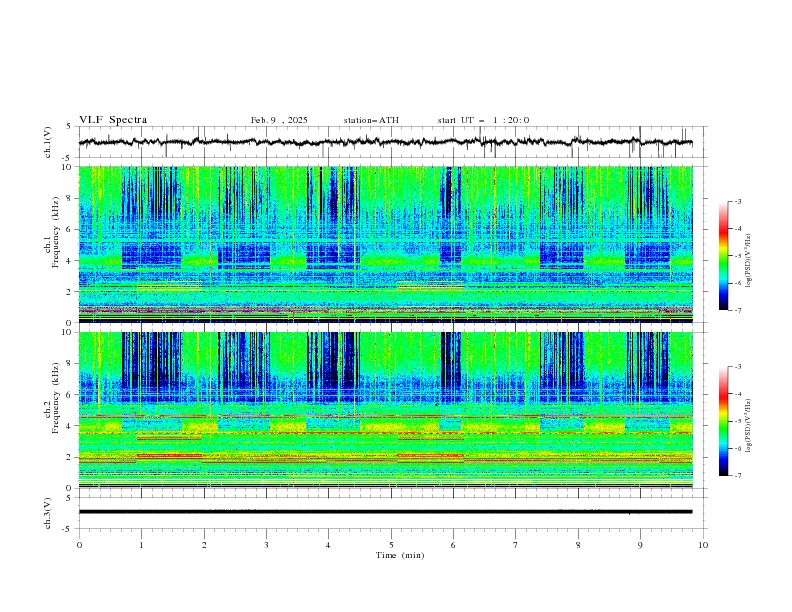The image size is (792, 612).
Task: Click the 'ch.1(V)' waveform axis label
Action: point(48,142)
